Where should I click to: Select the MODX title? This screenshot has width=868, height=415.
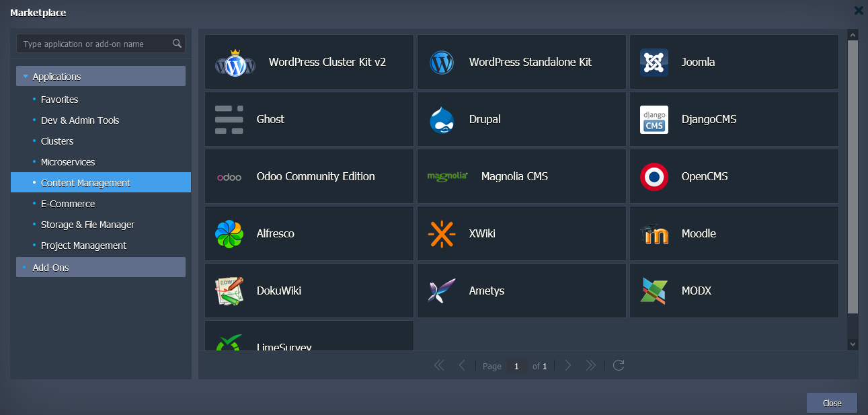[697, 291]
